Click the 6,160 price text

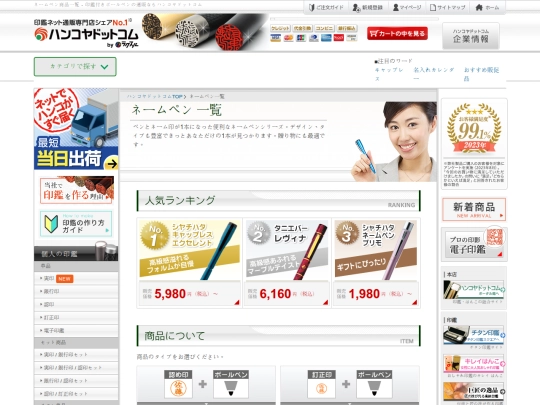[x=275, y=294]
